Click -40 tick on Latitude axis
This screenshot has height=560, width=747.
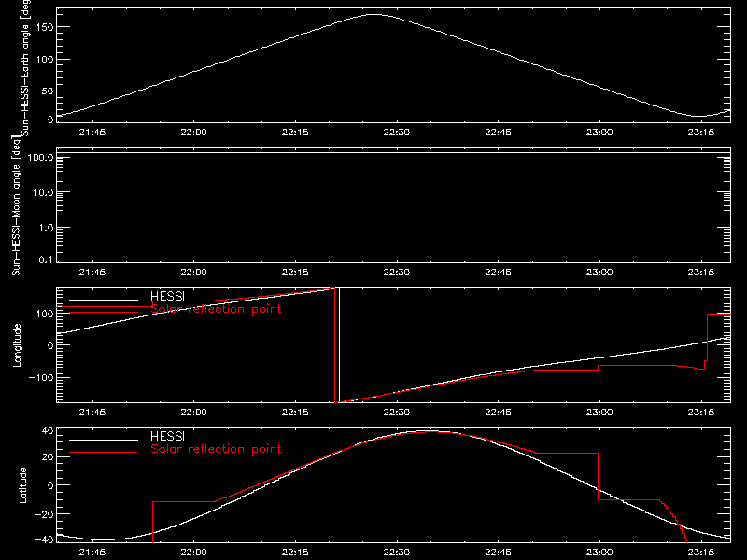click(44, 540)
